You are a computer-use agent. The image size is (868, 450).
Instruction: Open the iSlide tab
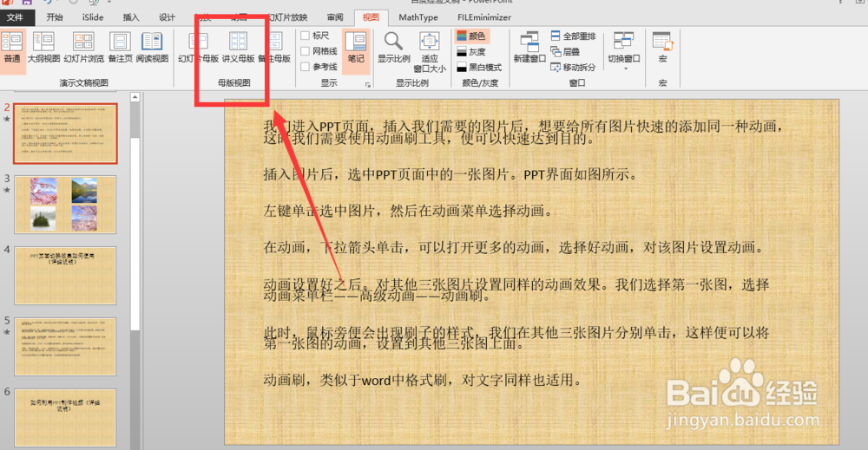coord(93,17)
